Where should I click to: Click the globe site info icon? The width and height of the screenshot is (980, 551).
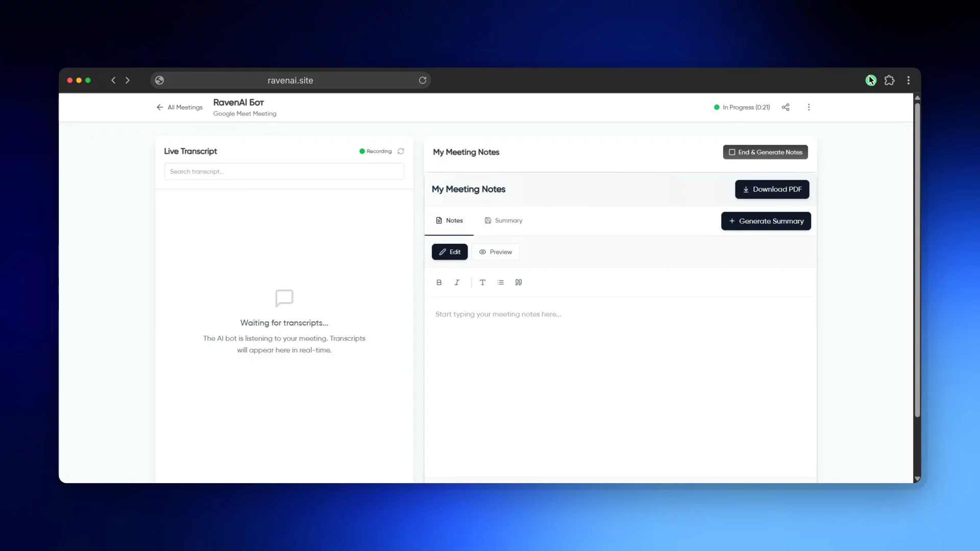(159, 80)
